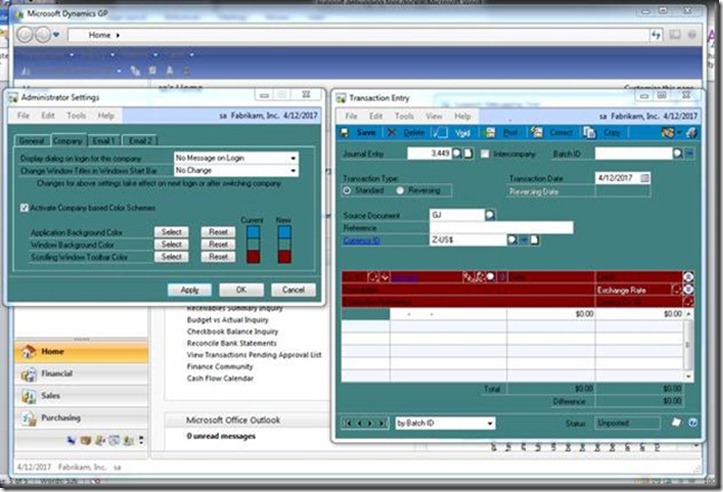Open Financial in the navigation pane
Screen dimensions: 723x492
[82, 374]
